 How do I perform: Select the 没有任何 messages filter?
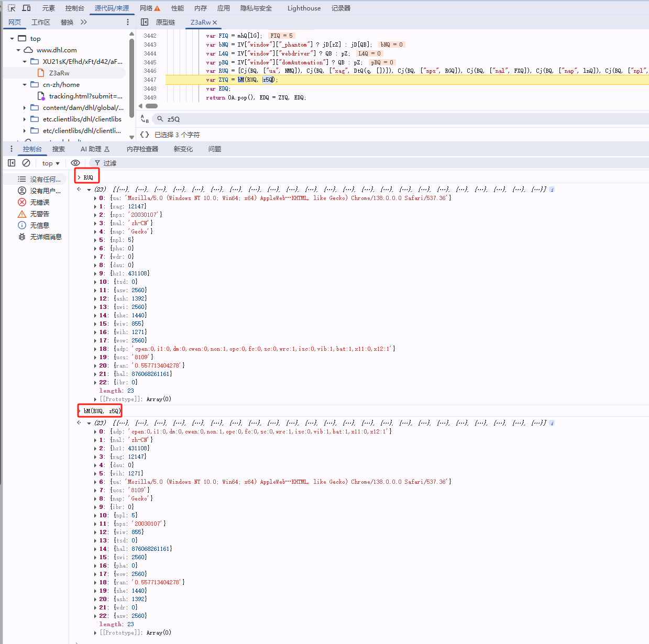point(40,179)
